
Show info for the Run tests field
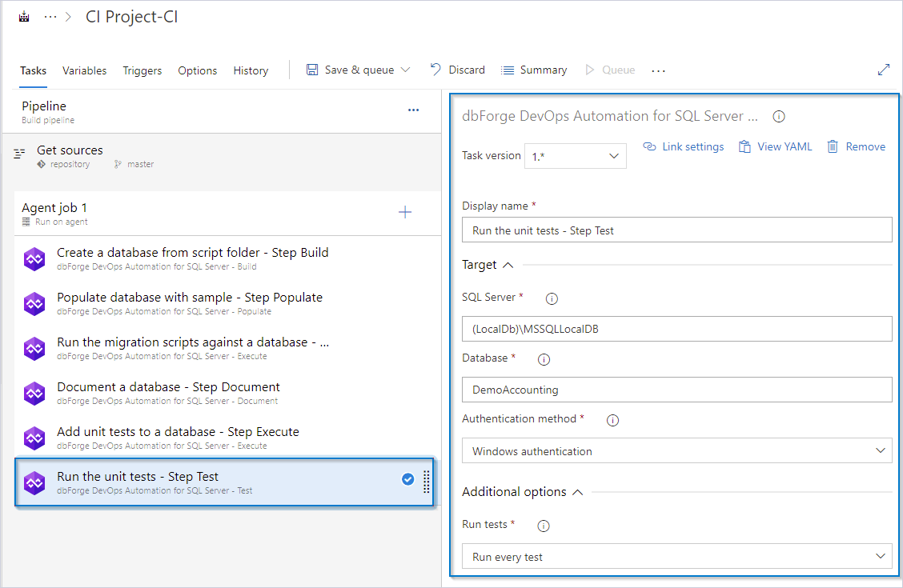point(543,526)
